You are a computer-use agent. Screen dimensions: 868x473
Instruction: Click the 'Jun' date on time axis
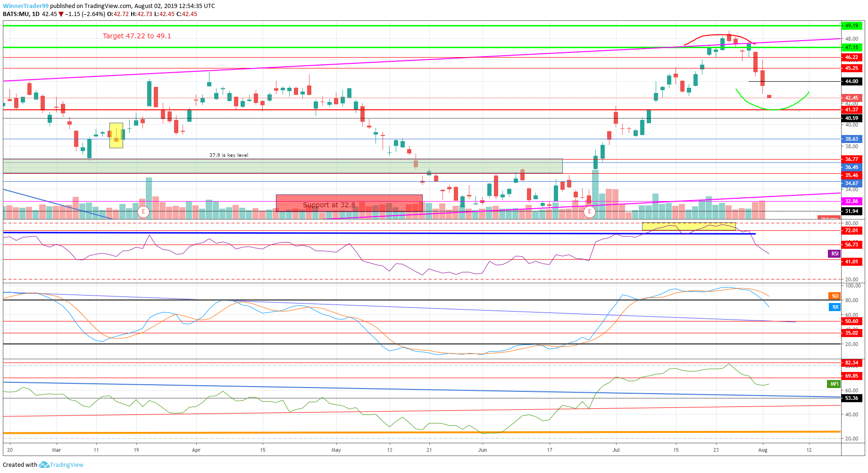coord(483,450)
